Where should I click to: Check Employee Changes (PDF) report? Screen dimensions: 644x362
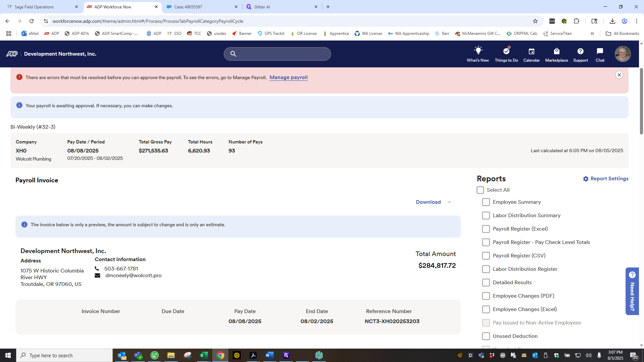486,296
